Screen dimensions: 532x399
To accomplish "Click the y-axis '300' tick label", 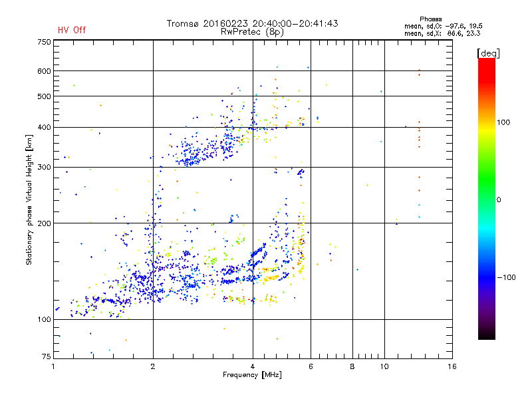I will pos(44,167).
